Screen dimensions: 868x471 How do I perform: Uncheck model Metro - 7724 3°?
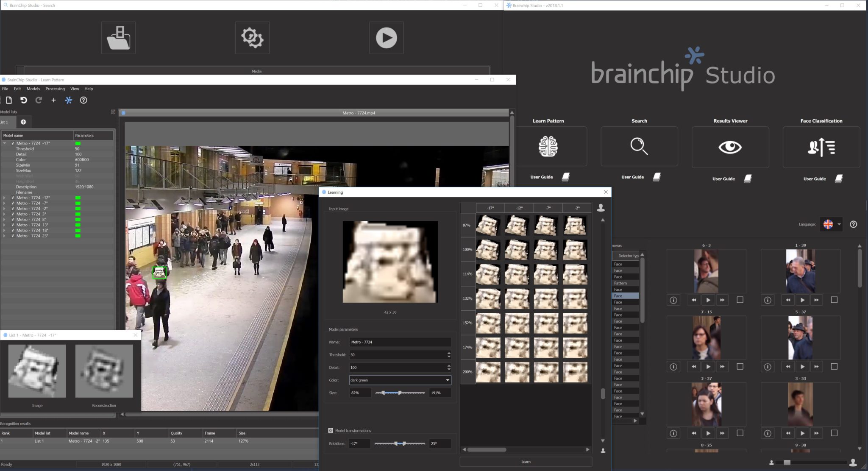(13, 214)
